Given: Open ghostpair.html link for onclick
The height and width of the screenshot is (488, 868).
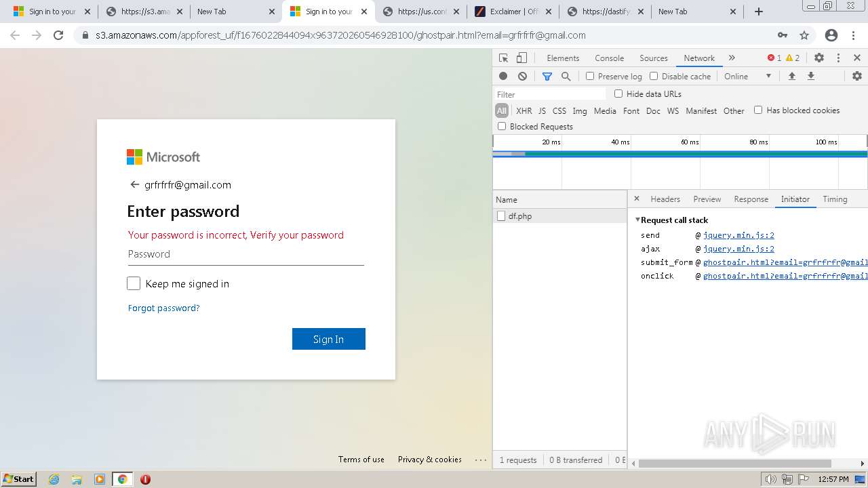Looking at the screenshot, I should [x=785, y=276].
